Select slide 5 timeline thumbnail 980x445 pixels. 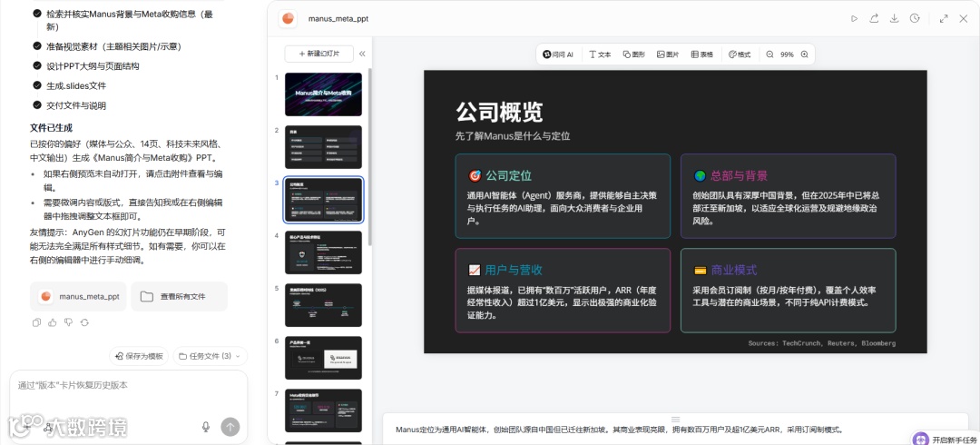pos(323,305)
